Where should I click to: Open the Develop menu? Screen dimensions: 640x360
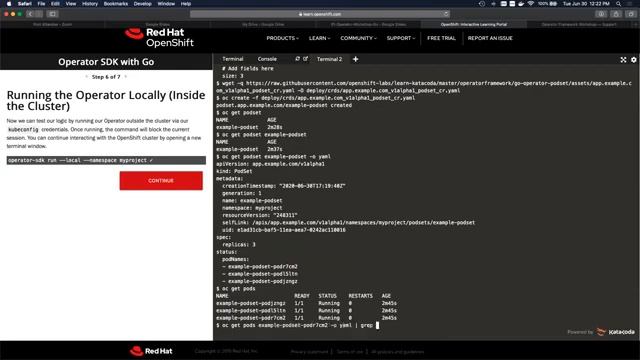[x=142, y=4]
